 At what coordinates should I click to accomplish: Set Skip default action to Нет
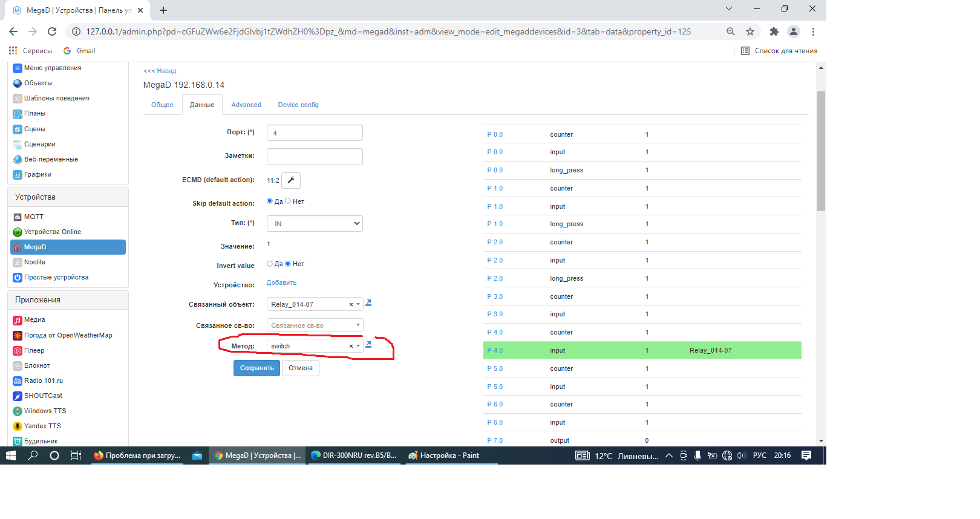tap(288, 201)
